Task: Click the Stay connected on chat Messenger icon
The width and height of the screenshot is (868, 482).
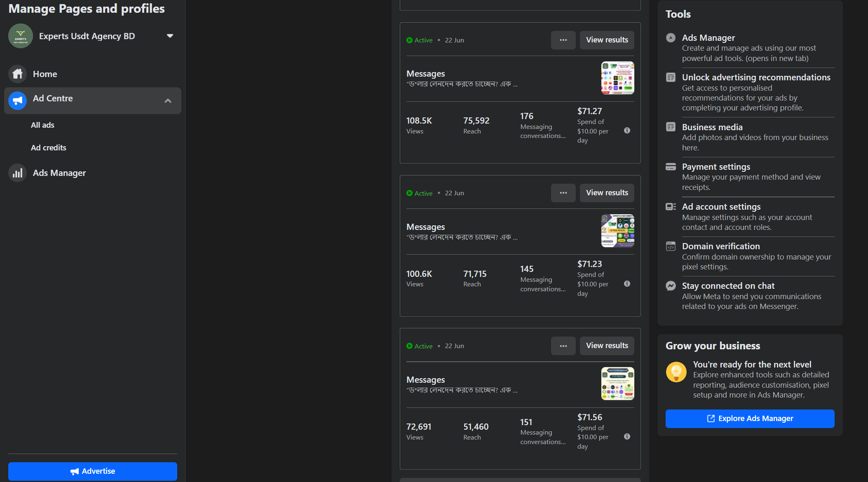Action: coord(671,286)
